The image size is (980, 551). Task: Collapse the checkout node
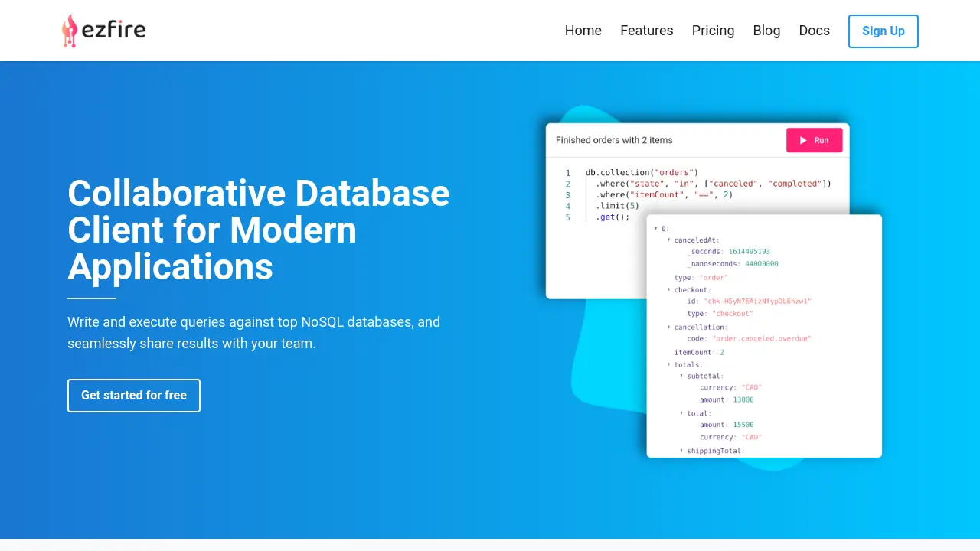click(668, 290)
